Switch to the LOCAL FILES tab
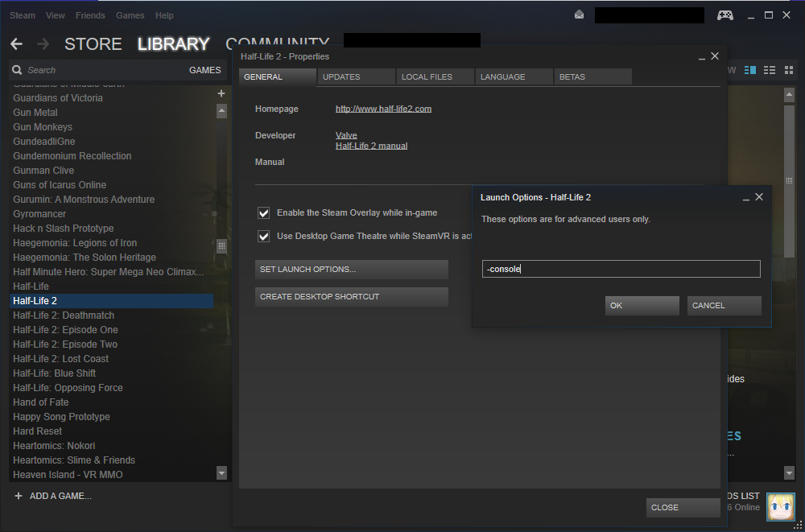 coord(436,77)
